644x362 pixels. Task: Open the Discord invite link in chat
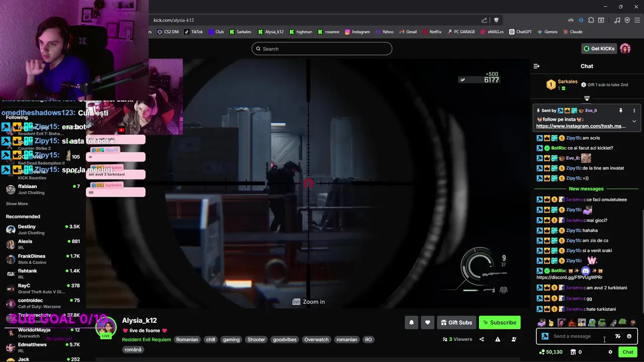tap(569, 278)
